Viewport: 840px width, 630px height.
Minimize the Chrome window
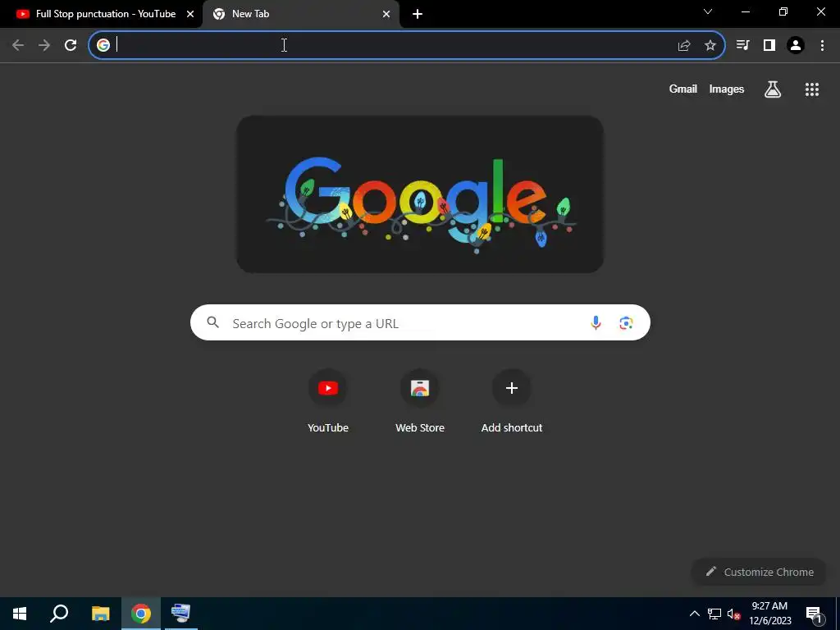pyautogui.click(x=746, y=11)
